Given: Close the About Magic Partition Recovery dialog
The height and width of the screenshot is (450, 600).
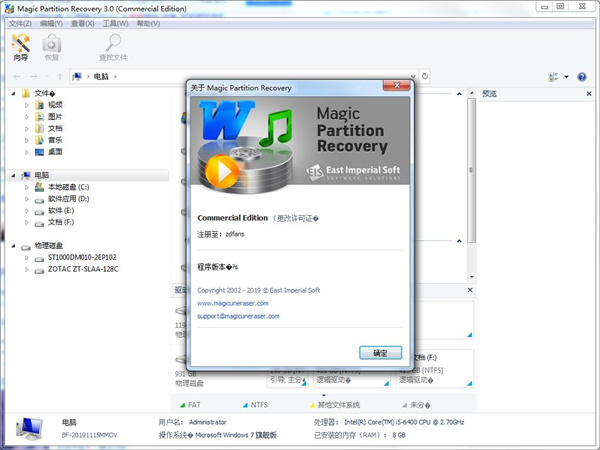Looking at the screenshot, I should 397,85.
